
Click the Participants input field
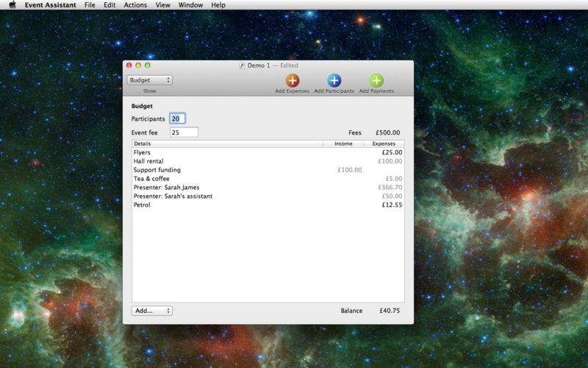177,118
